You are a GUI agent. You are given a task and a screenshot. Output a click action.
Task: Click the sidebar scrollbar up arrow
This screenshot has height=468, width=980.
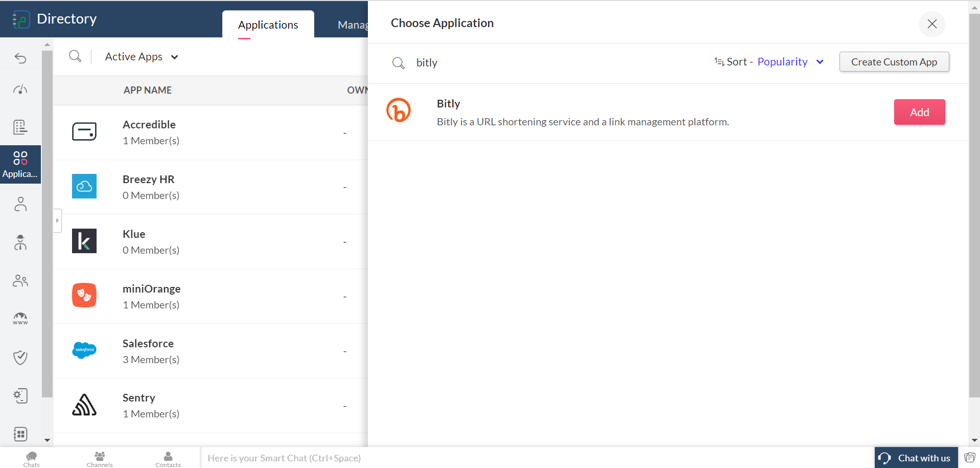(x=47, y=45)
